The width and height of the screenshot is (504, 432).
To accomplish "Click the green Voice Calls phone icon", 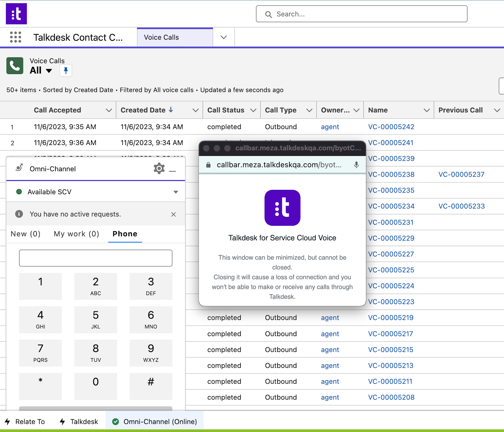I will (15, 66).
